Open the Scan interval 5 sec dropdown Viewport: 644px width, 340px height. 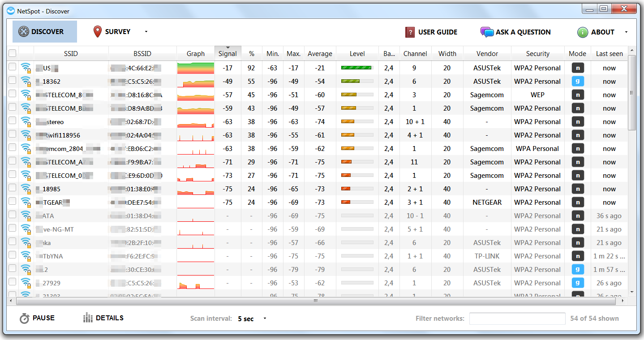click(265, 318)
